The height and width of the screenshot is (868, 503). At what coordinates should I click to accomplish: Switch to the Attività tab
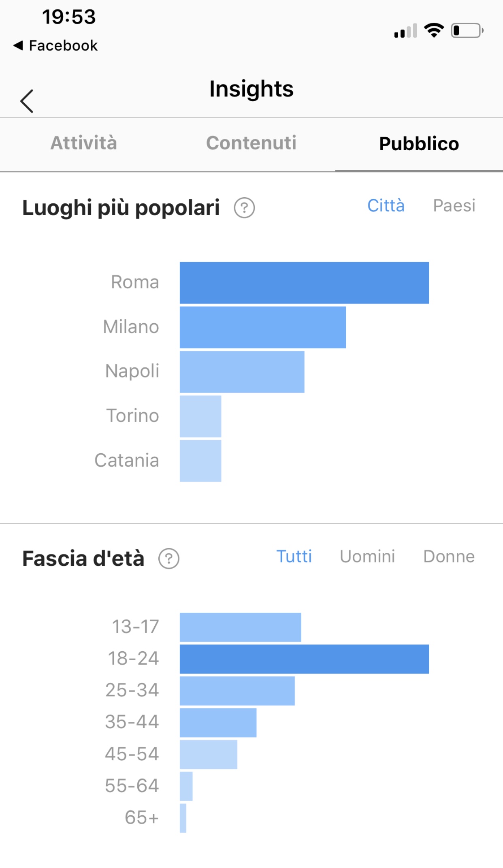[x=84, y=143]
